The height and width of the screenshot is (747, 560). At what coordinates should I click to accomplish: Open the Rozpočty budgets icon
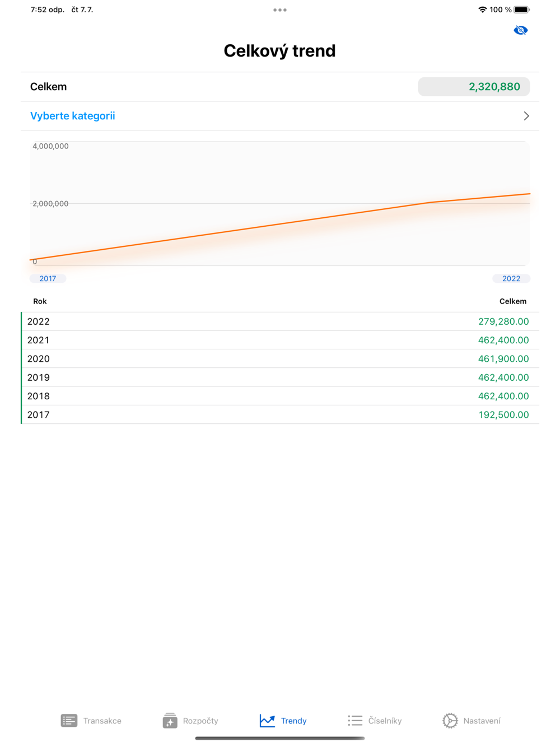pyautogui.click(x=170, y=721)
